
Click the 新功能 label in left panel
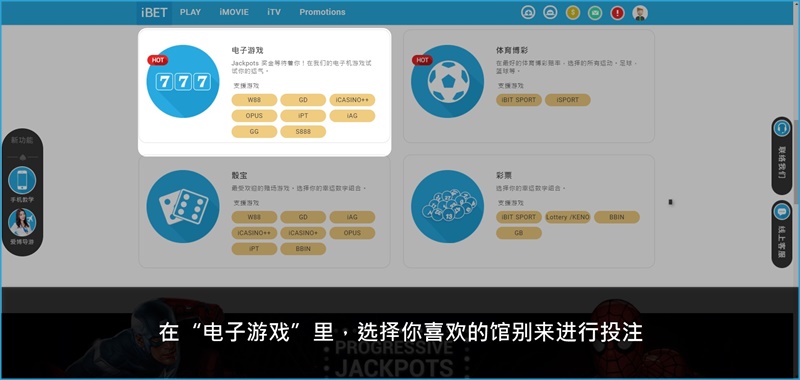(22, 140)
